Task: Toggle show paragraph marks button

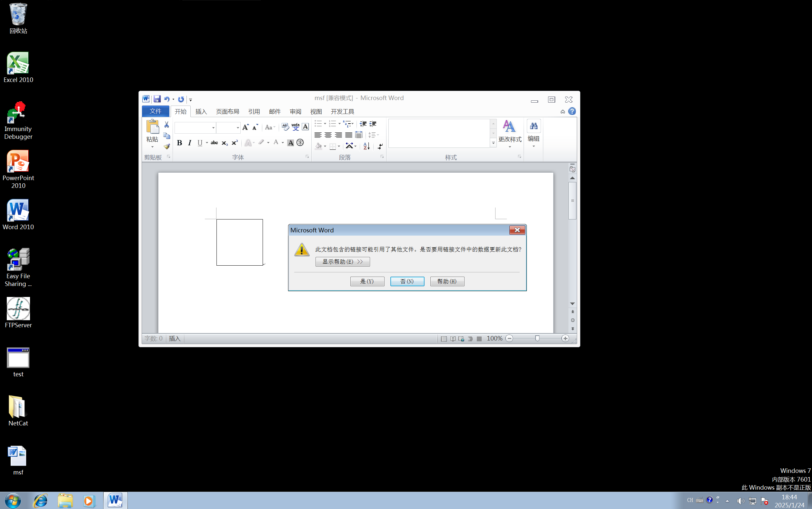Action: [380, 146]
